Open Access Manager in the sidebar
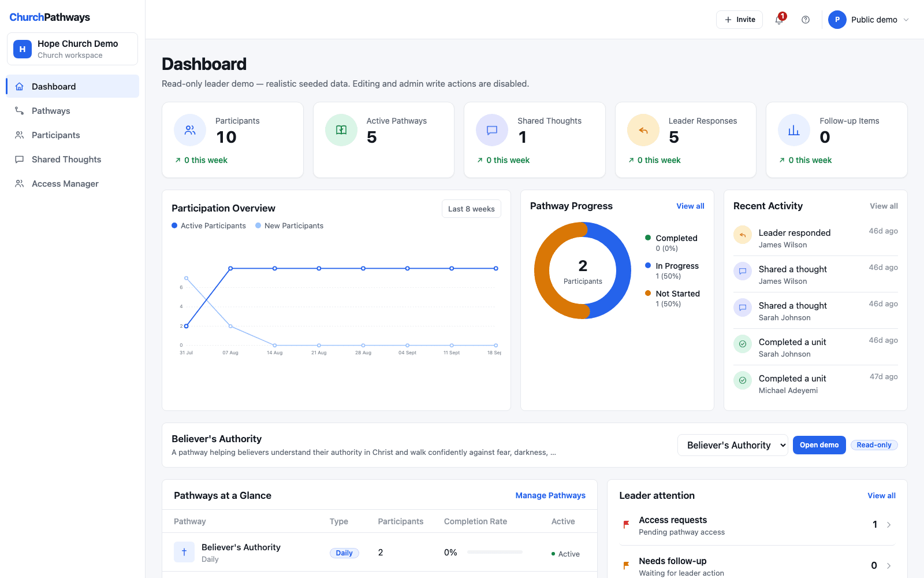Image resolution: width=924 pixels, height=578 pixels. (x=72, y=184)
